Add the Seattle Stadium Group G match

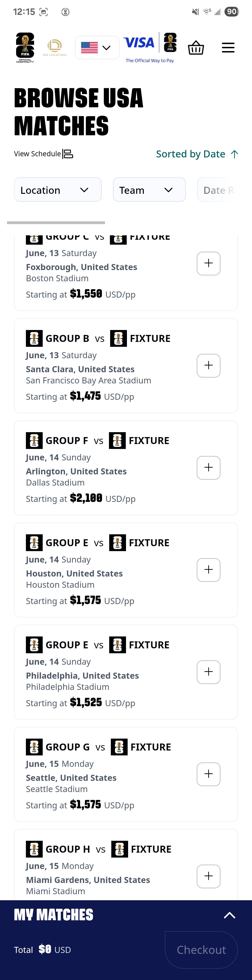(x=209, y=774)
